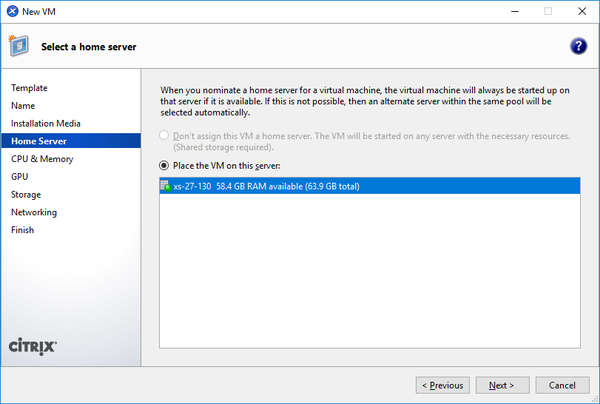Jump to the Storage step
This screenshot has width=600, height=404.
[x=26, y=194]
